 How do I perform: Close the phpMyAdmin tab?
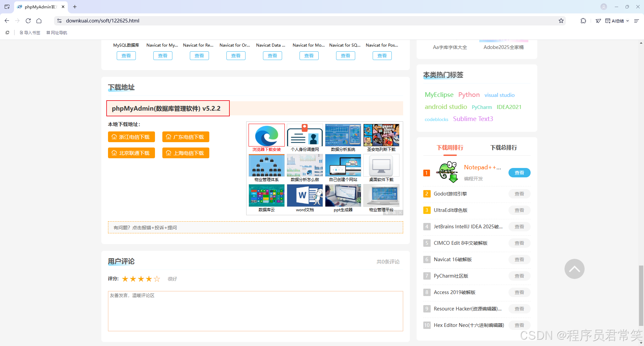(63, 7)
